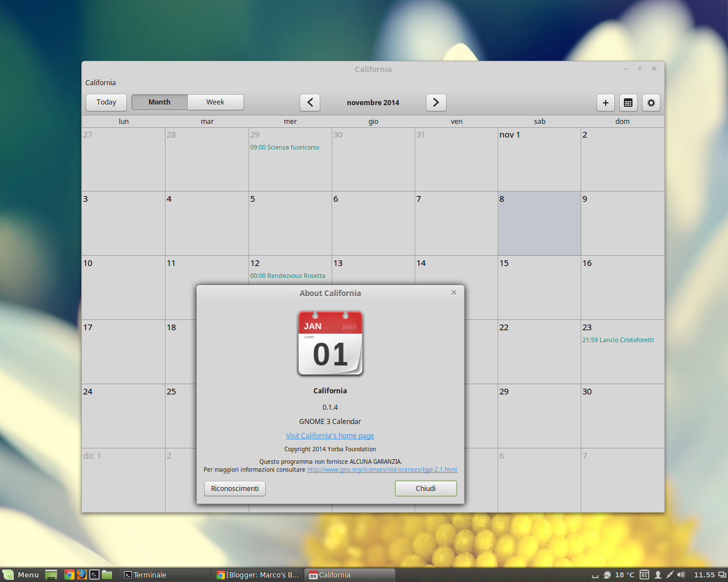Select day 30 of November
This screenshot has width=728, height=582.
623,416
